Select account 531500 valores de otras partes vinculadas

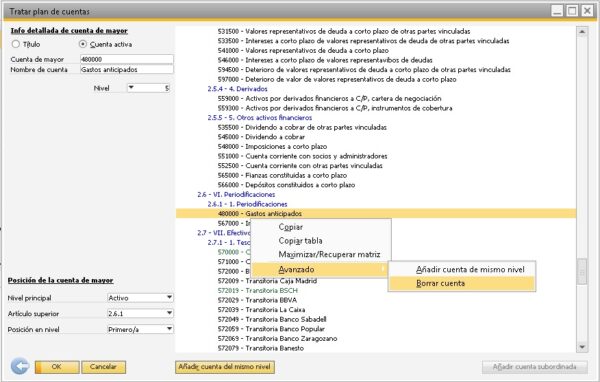344,31
